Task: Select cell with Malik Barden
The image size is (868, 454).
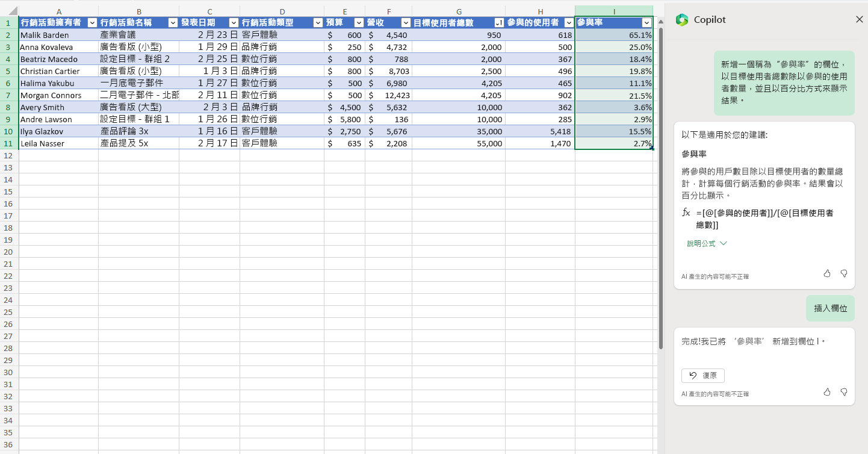Action: [58, 35]
